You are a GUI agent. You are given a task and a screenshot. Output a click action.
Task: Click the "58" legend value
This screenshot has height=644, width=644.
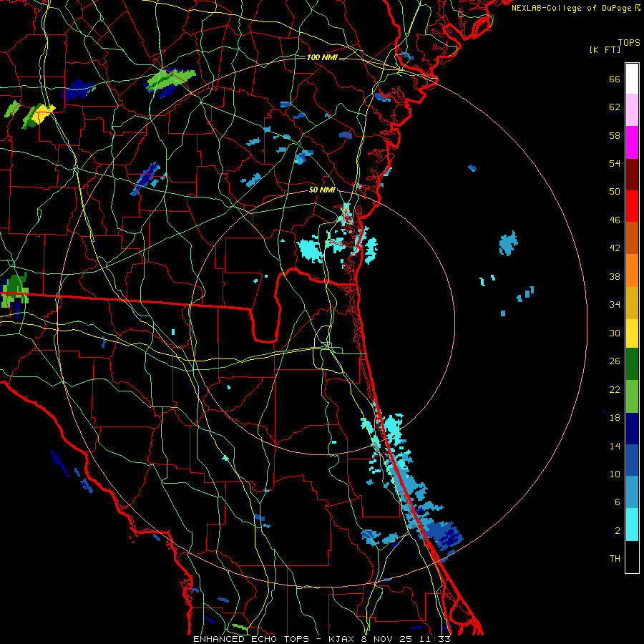pyautogui.click(x=615, y=135)
